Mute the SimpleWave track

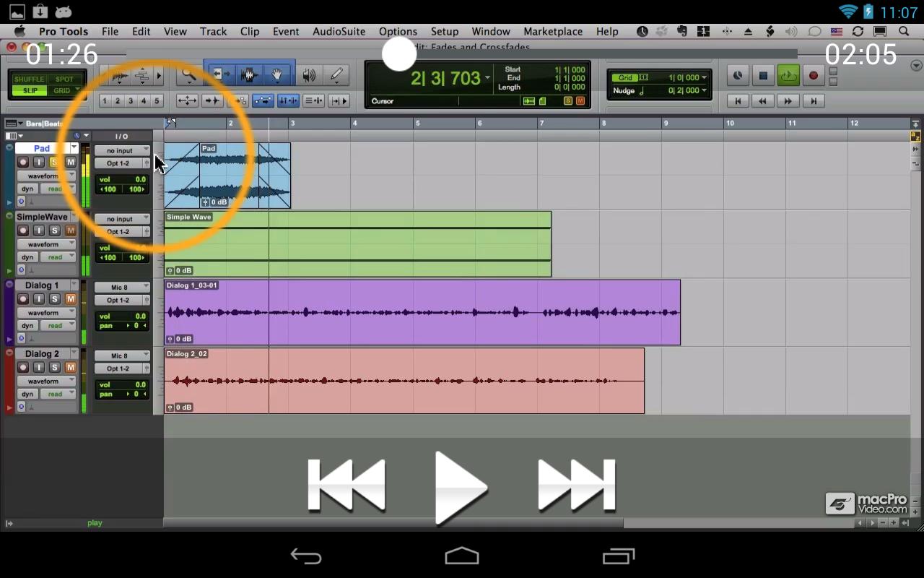[70, 230]
